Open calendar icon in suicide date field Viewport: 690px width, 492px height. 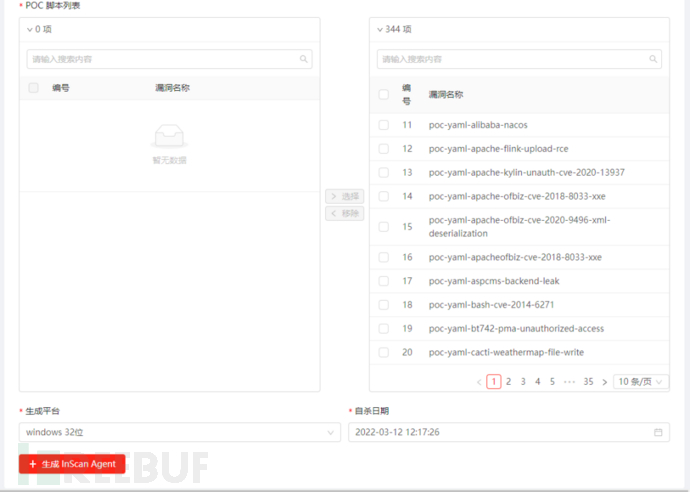[x=658, y=432]
